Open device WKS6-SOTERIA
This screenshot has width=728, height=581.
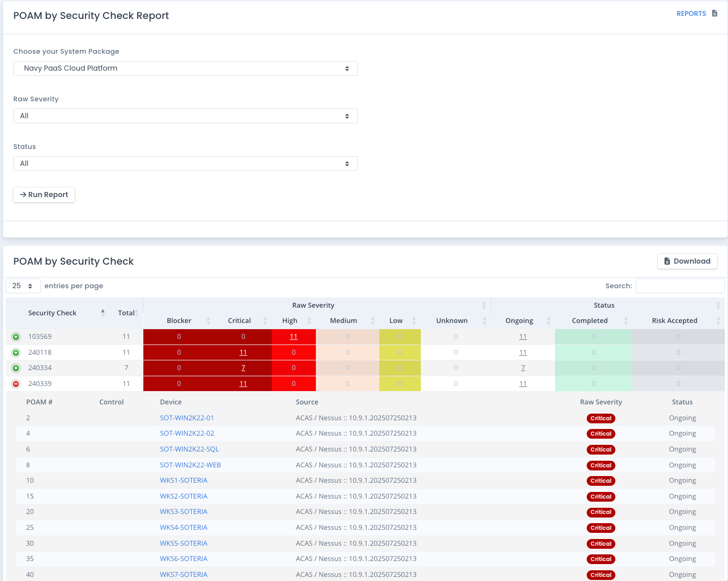click(184, 558)
